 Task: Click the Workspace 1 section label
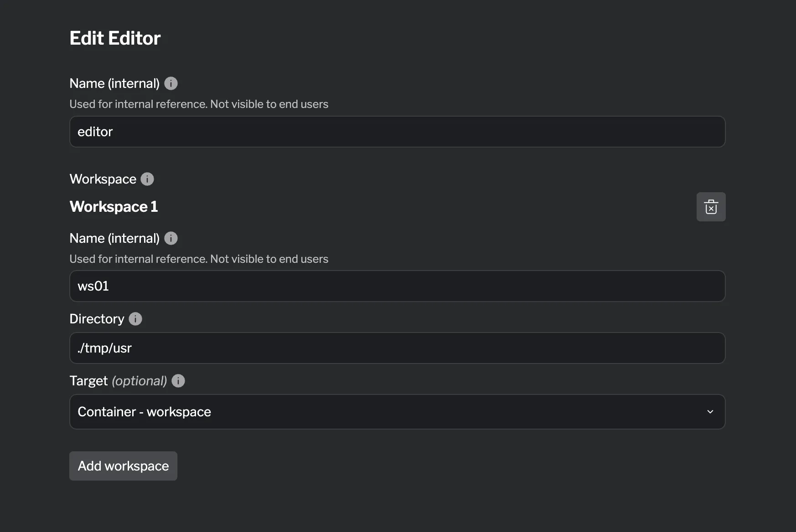click(x=114, y=206)
